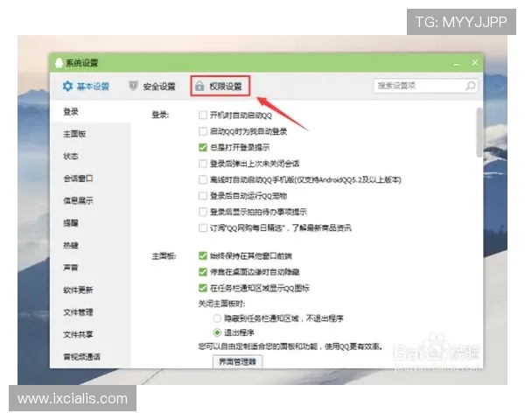
Task: Check 离线时自动启动QQ手机版 option
Action: (203, 179)
